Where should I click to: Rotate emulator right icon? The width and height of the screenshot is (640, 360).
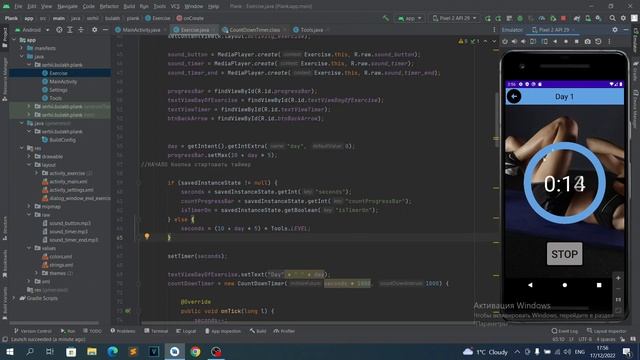(x=544, y=41)
